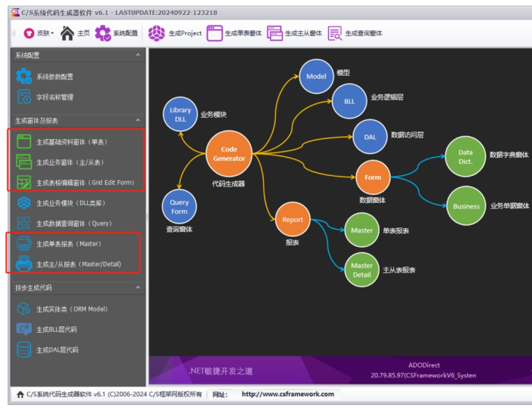This screenshot has width=532, height=417.
Task: Click 生成表格编辑窗体 Grid Edit Form icon
Action: (x=24, y=183)
